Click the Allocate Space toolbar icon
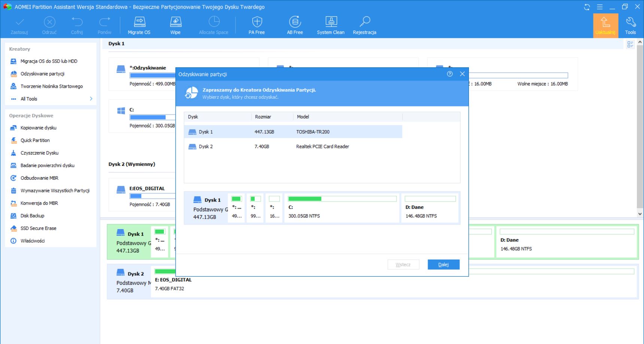 coord(213,25)
